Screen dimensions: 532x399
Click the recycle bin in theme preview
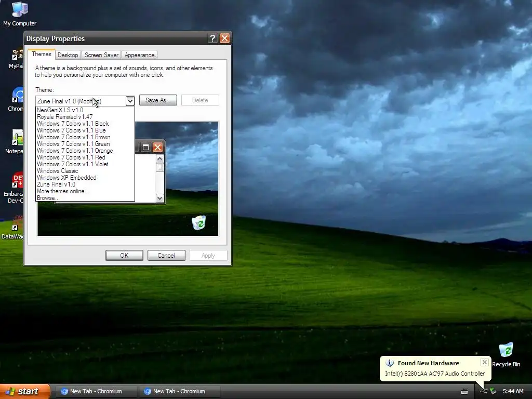(x=199, y=222)
